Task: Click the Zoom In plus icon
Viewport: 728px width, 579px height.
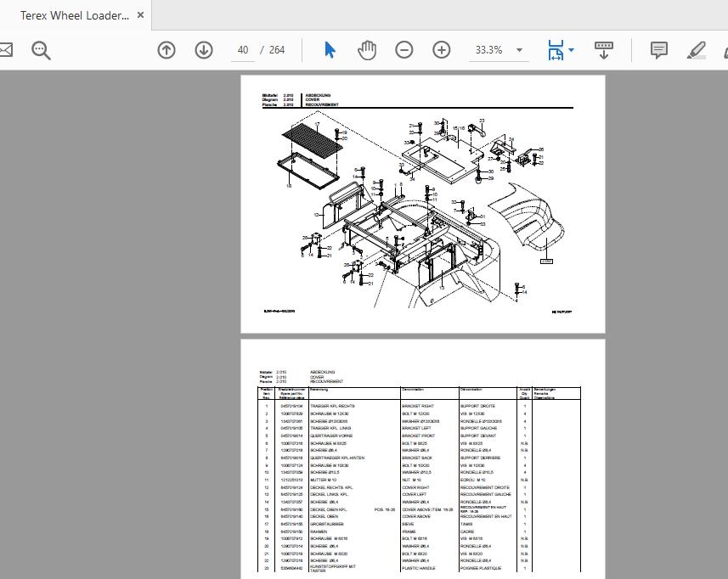Action: 441,50
